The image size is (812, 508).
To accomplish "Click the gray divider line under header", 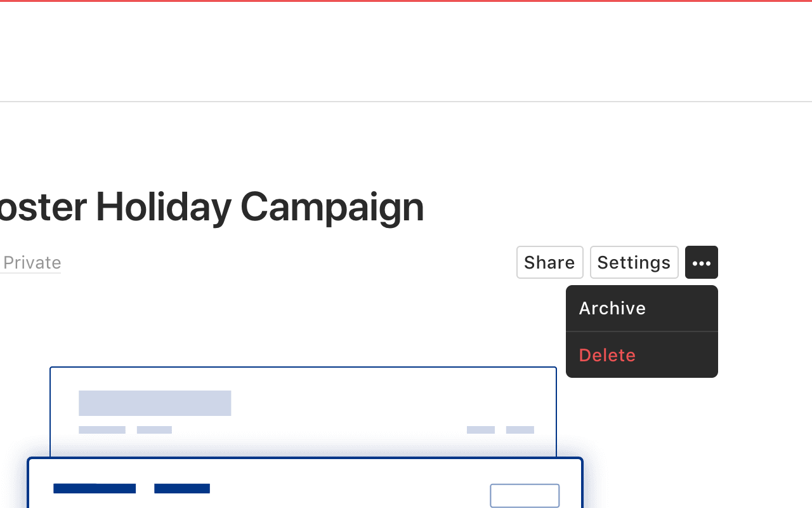I will [x=406, y=102].
